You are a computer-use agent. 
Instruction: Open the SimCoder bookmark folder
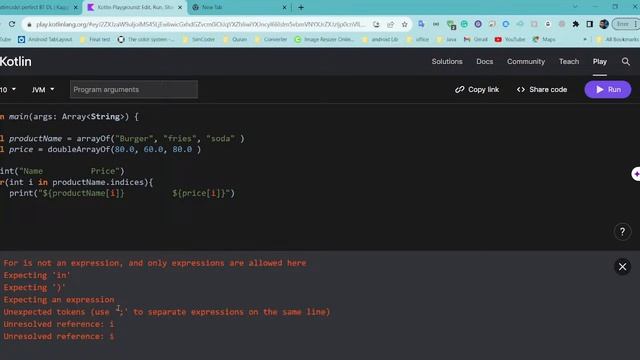(199, 39)
